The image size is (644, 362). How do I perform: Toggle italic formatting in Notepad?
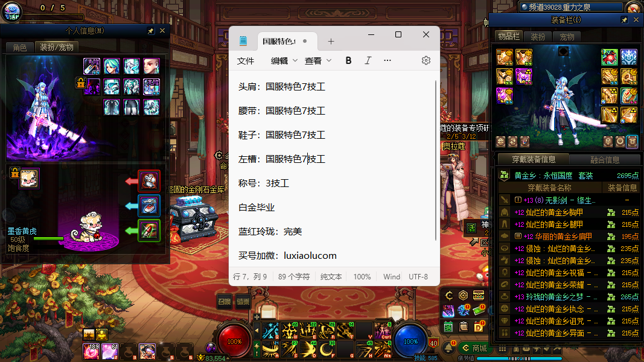click(368, 60)
